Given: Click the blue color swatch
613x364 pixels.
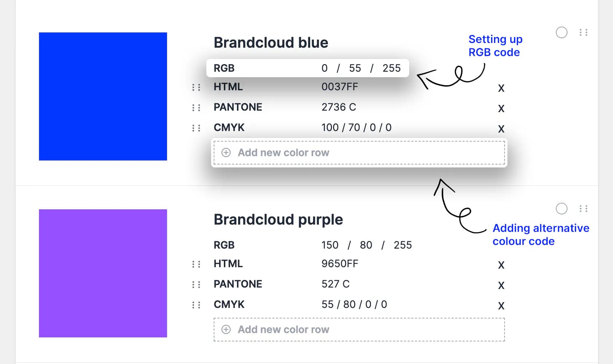Looking at the screenshot, I should point(103,96).
